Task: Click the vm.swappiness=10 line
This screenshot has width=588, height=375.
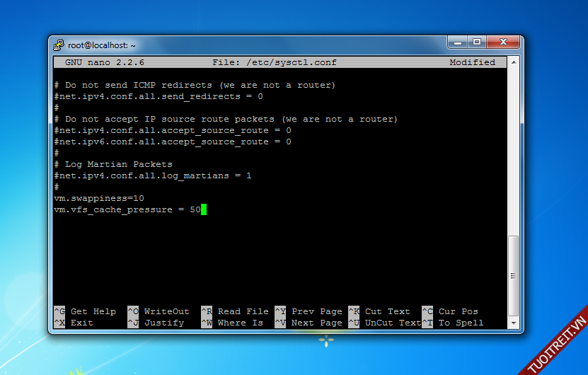Action: [x=99, y=198]
